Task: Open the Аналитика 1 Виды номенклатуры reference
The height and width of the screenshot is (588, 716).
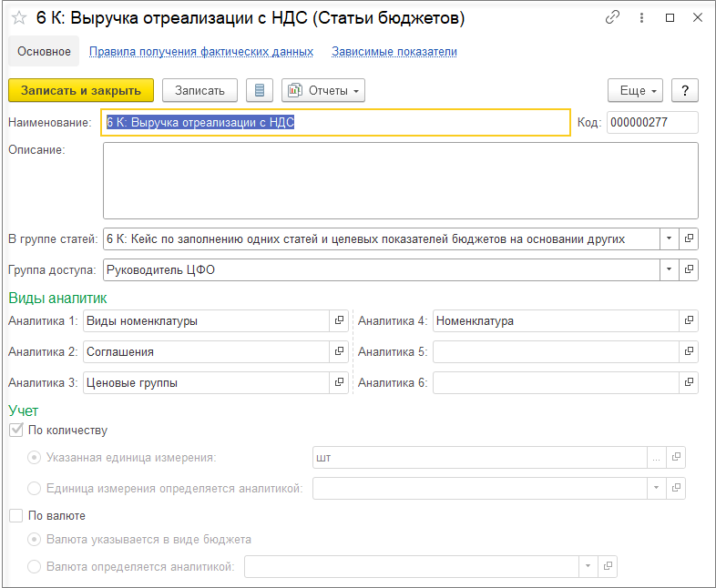Action: (x=339, y=320)
